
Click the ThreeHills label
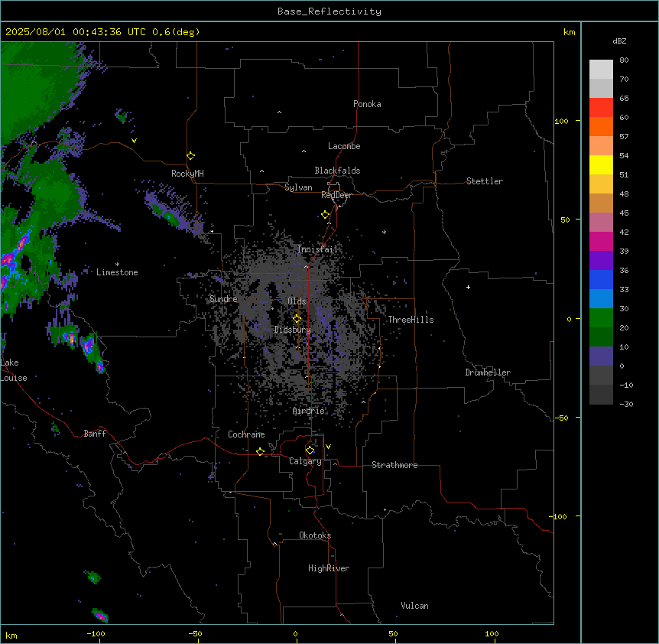coord(411,320)
